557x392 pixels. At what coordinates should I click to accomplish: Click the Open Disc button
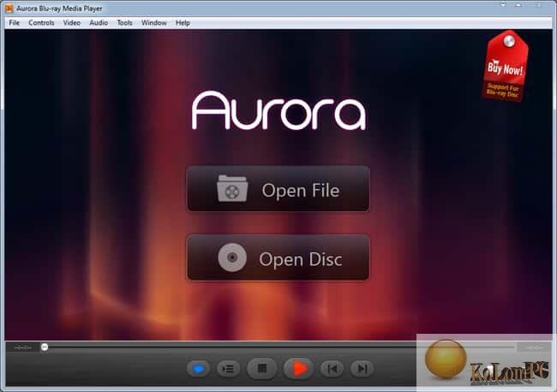pyautogui.click(x=278, y=258)
